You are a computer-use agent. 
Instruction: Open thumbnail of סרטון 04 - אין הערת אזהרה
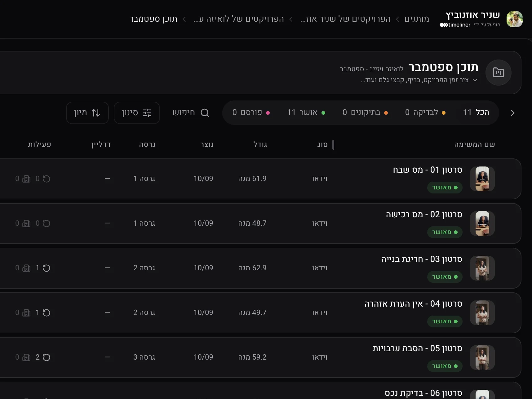tap(482, 313)
